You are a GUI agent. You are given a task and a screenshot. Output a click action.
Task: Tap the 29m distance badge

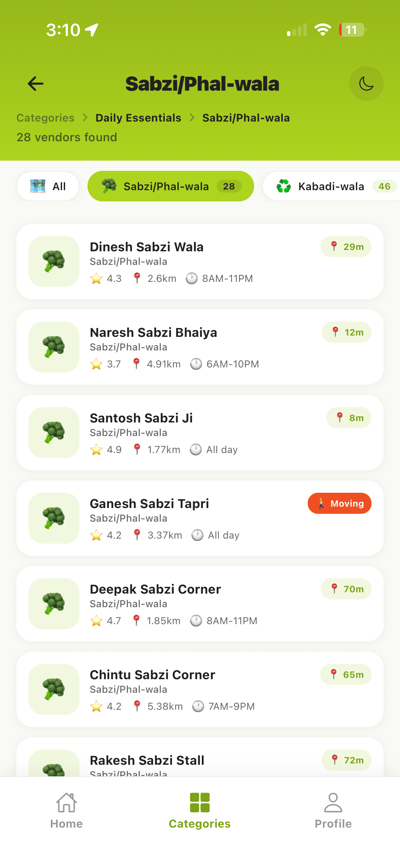[x=346, y=247]
